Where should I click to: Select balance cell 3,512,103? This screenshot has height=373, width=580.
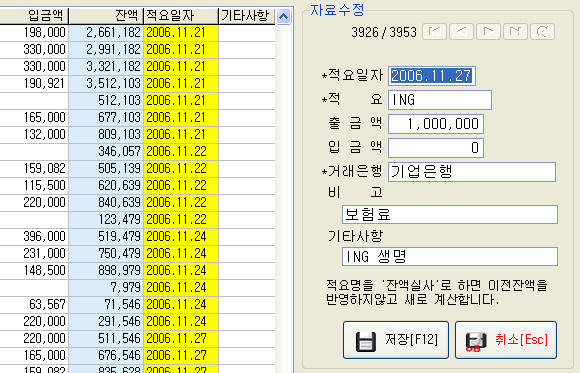pos(106,84)
